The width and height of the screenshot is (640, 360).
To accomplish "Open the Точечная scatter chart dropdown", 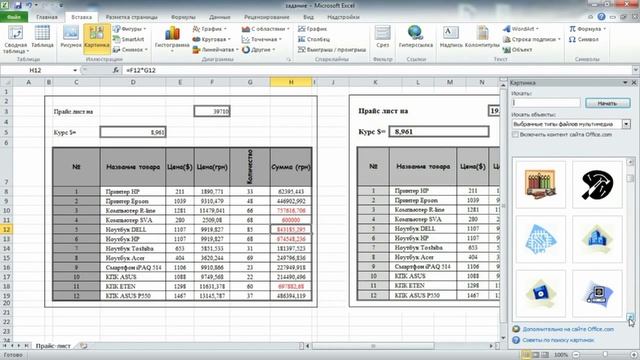I will 262,39.
